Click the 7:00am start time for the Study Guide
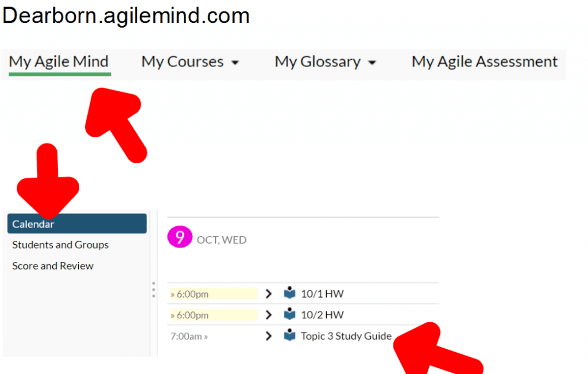The width and height of the screenshot is (588, 374). [187, 337]
